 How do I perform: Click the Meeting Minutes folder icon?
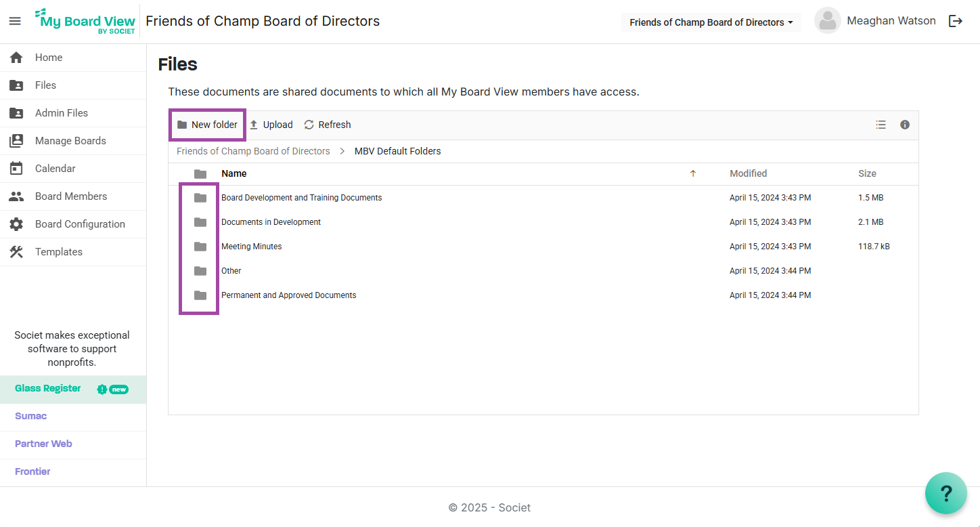tap(200, 247)
